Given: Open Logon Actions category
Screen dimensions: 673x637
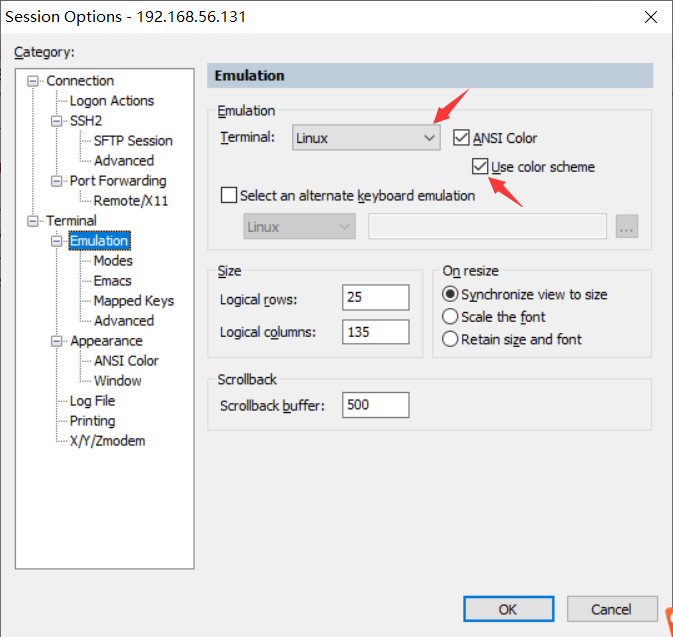Looking at the screenshot, I should (112, 101).
